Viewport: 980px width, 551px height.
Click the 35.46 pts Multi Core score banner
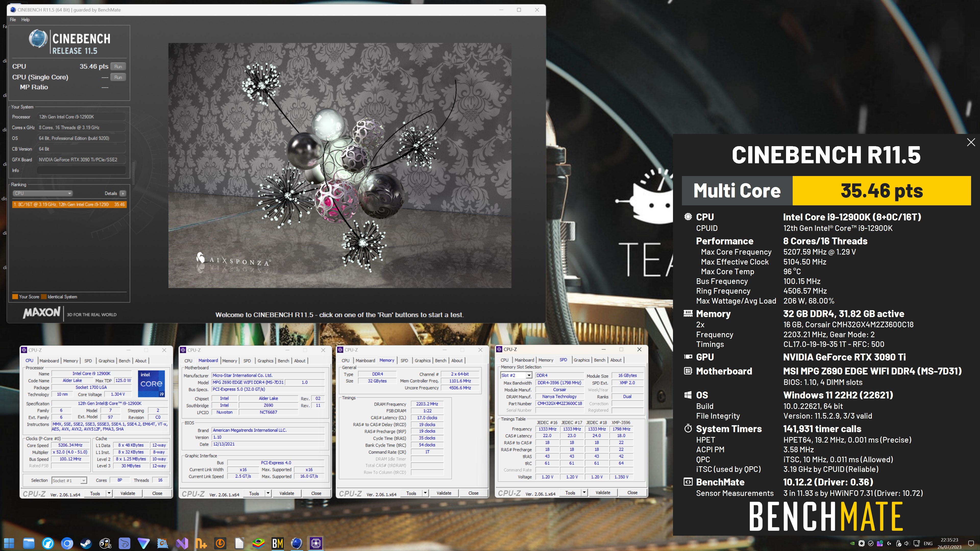pyautogui.click(x=882, y=191)
